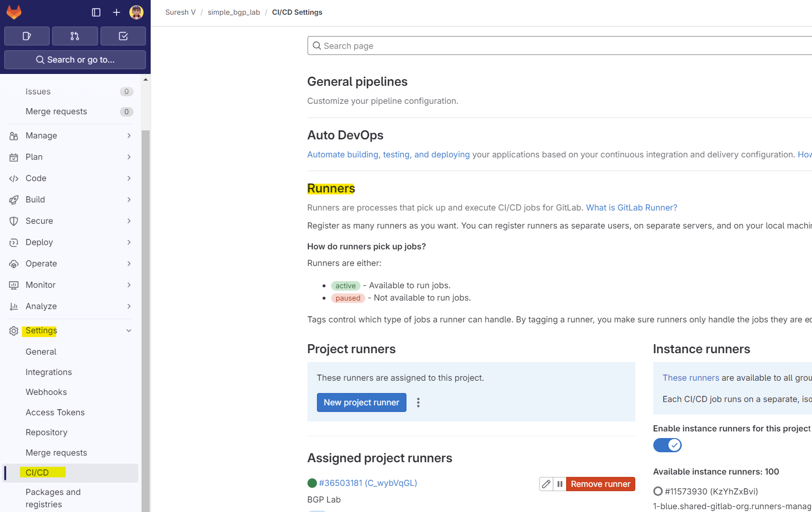Open the to-do list icon button
This screenshot has width=812, height=512.
tap(123, 36)
